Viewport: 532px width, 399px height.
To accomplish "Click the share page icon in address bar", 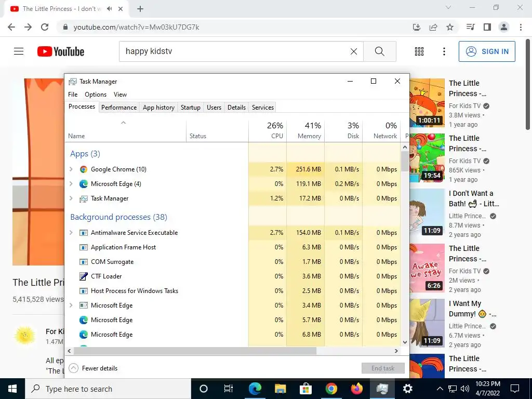I will coord(433,27).
